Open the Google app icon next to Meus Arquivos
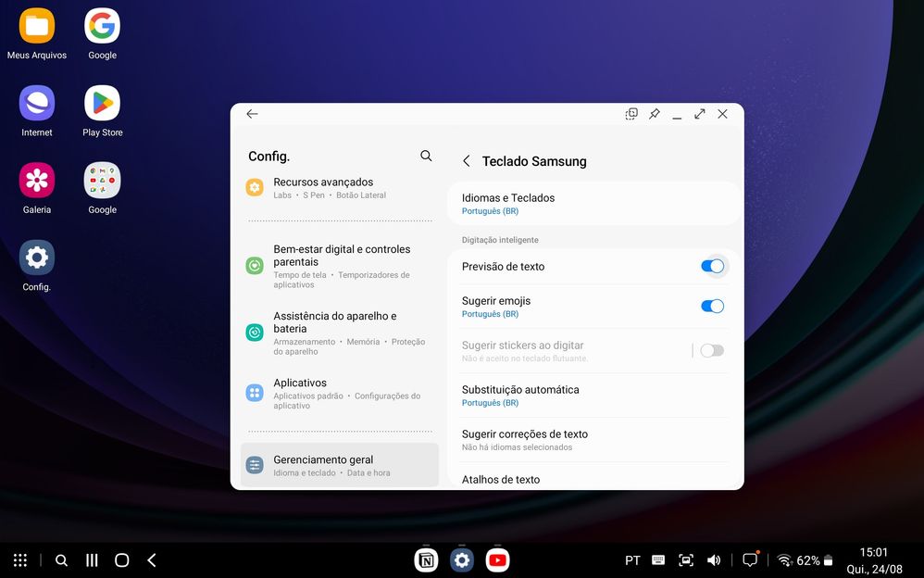Screen dimensions: 924x578 coord(102,27)
